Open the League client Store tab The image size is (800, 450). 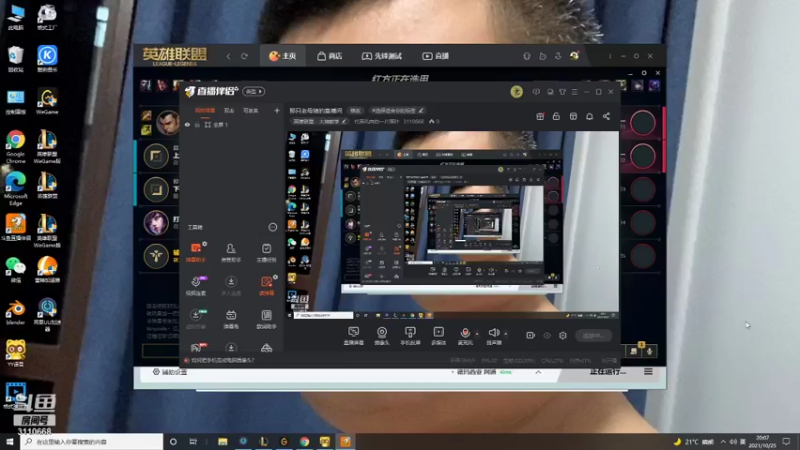click(x=330, y=56)
